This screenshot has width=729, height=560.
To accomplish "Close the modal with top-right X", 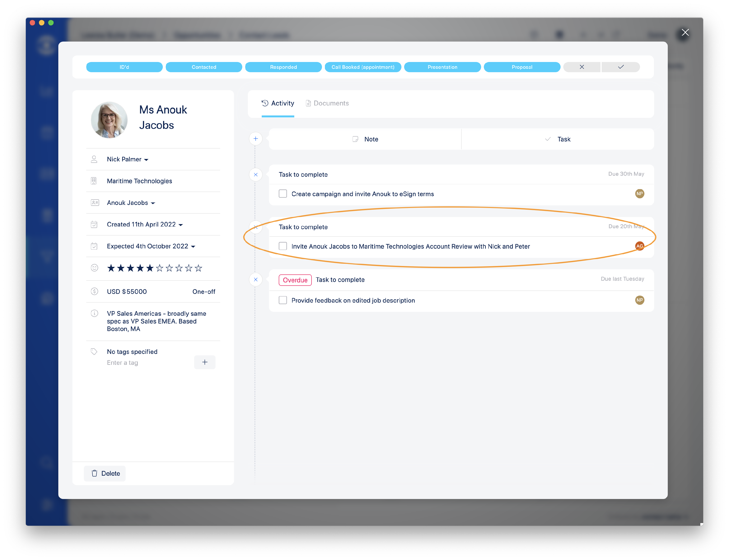I will [x=685, y=32].
